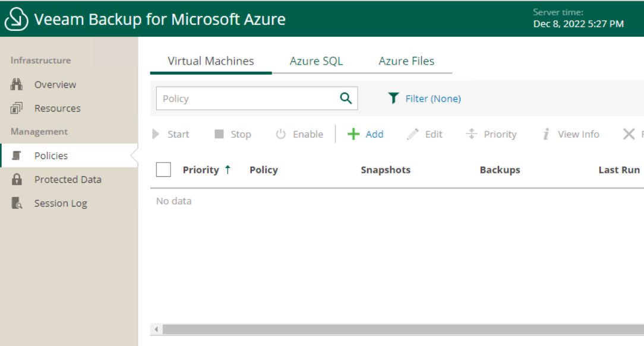
Task: Click inside the Policy search field
Action: (x=244, y=98)
